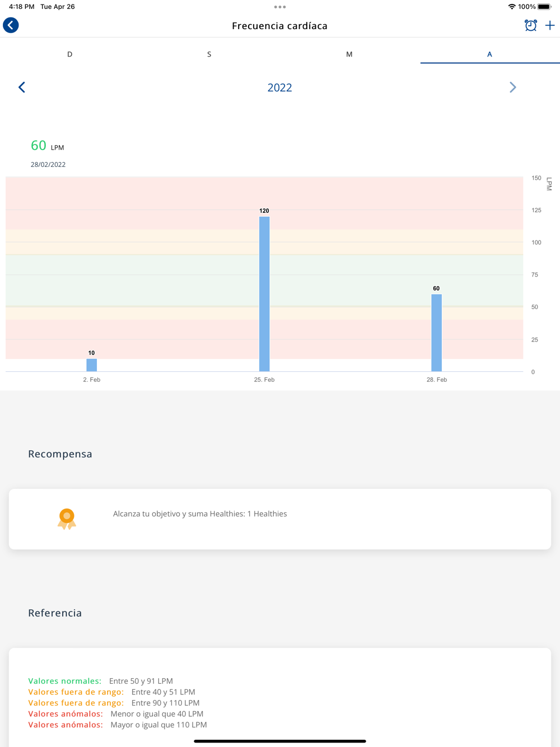Tap the three dots at top center
This screenshot has width=560, height=747.
click(x=280, y=7)
